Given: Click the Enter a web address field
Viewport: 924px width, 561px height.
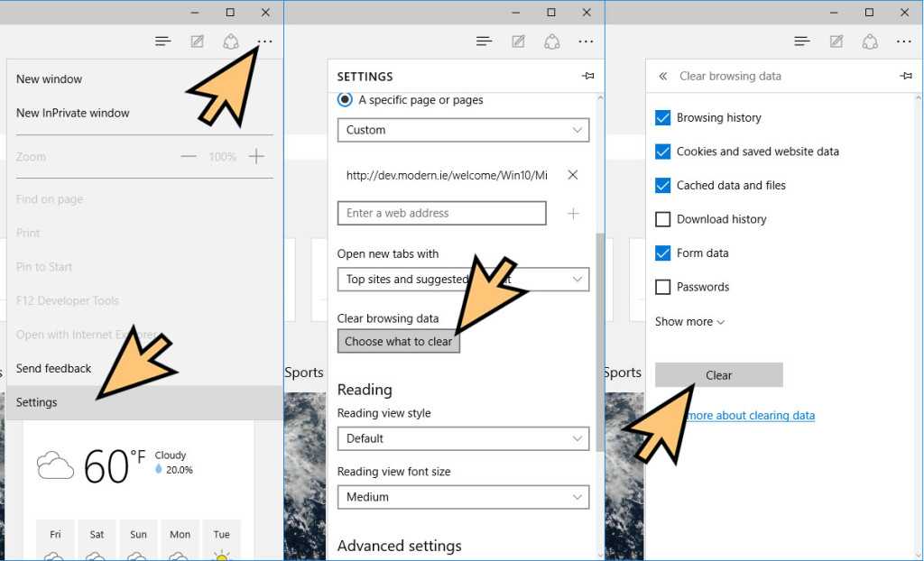Looking at the screenshot, I should [441, 214].
